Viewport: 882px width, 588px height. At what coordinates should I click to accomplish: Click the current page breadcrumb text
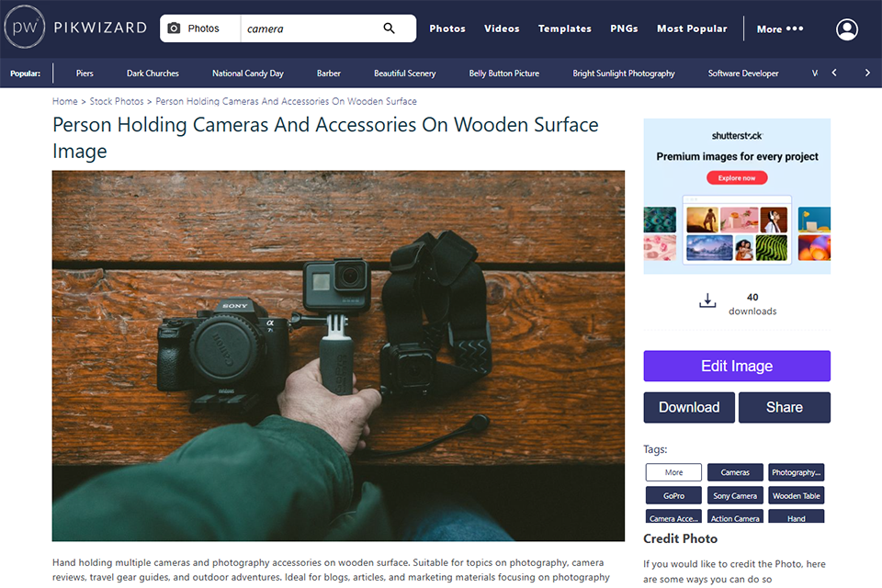286,101
